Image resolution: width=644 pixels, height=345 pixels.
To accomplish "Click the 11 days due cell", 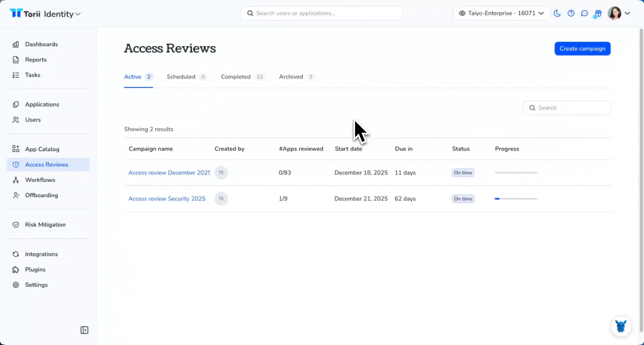I will [405, 172].
